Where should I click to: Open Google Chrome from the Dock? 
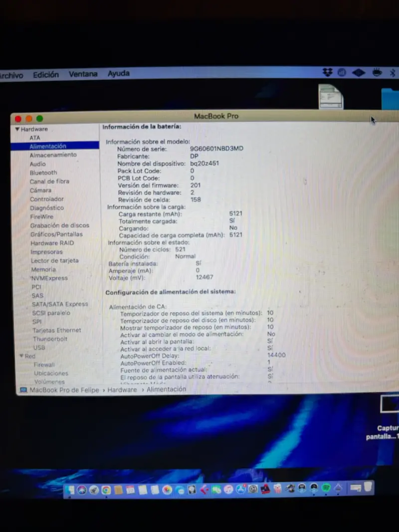[106, 490]
